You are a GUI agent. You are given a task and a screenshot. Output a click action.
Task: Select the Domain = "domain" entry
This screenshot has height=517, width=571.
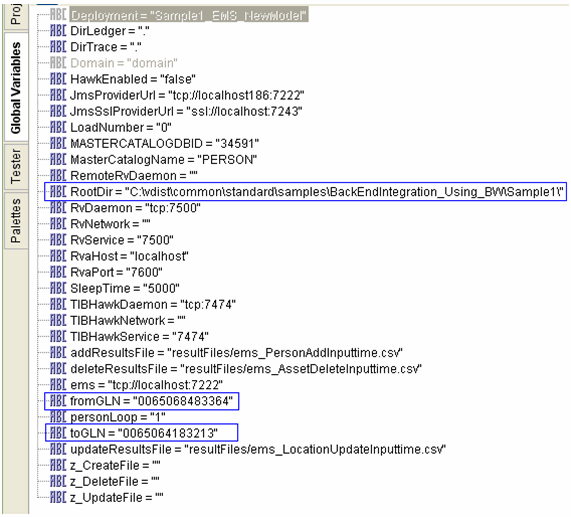click(124, 63)
